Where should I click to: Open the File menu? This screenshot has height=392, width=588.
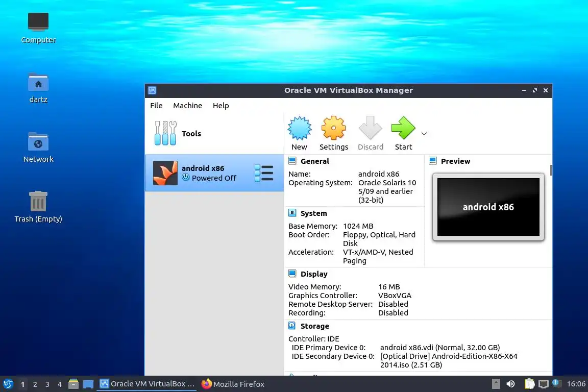[156, 106]
